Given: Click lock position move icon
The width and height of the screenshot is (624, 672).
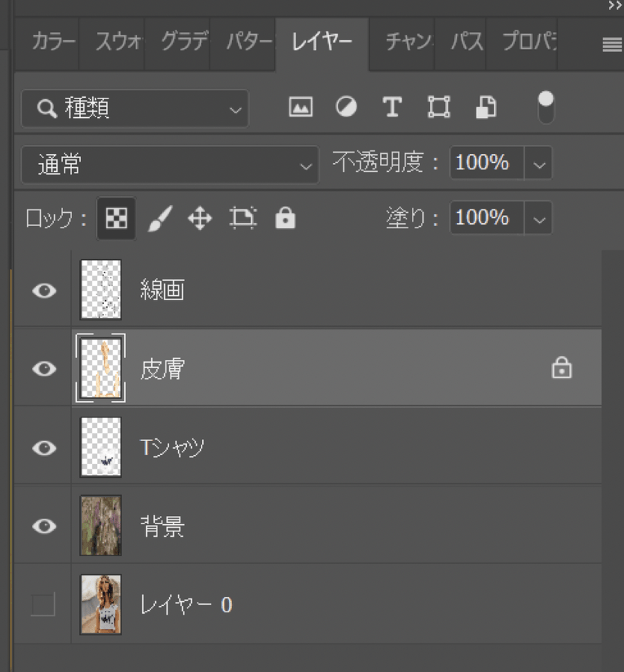Looking at the screenshot, I should click(200, 218).
